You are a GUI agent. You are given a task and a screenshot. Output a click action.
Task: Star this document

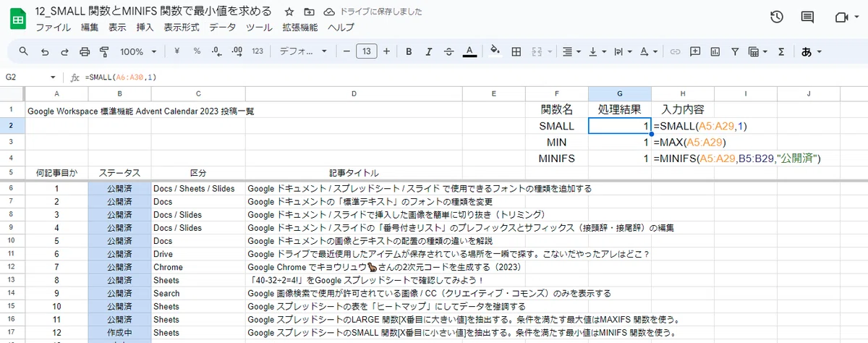point(289,12)
